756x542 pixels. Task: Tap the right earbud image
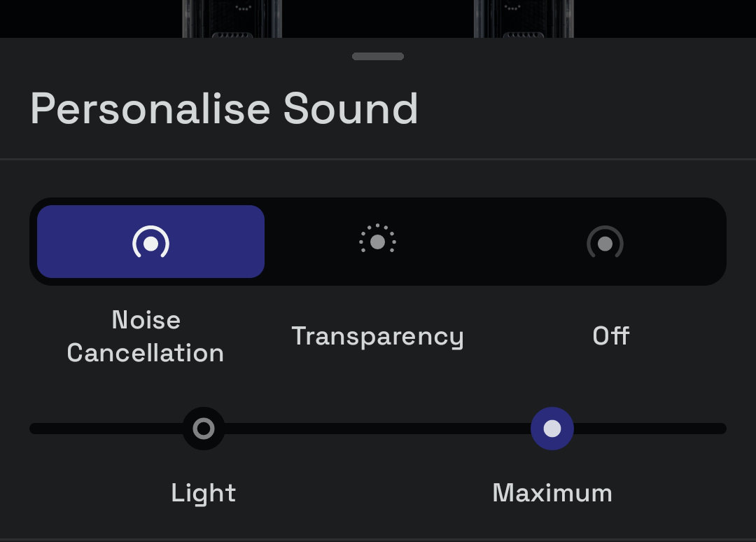tap(524, 19)
